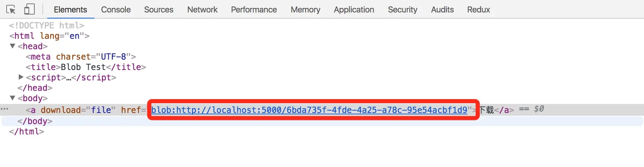644x167 pixels.
Task: Open the Network tab
Action: click(x=202, y=10)
